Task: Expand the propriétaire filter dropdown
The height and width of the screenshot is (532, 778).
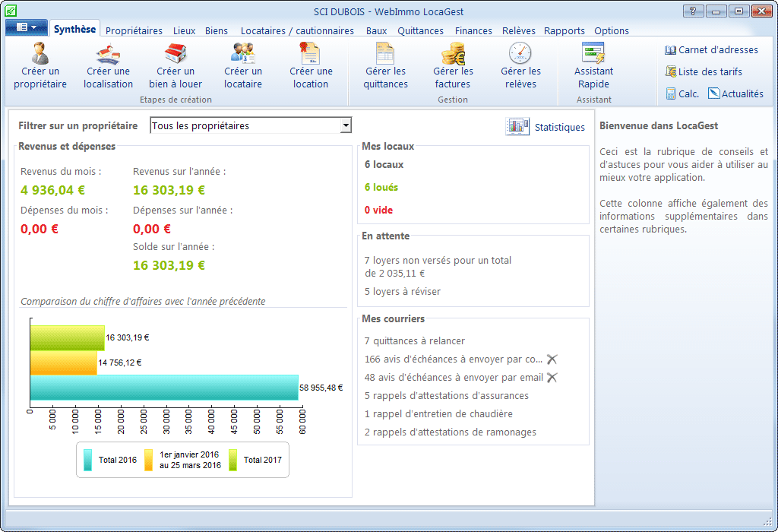Action: pyautogui.click(x=346, y=126)
